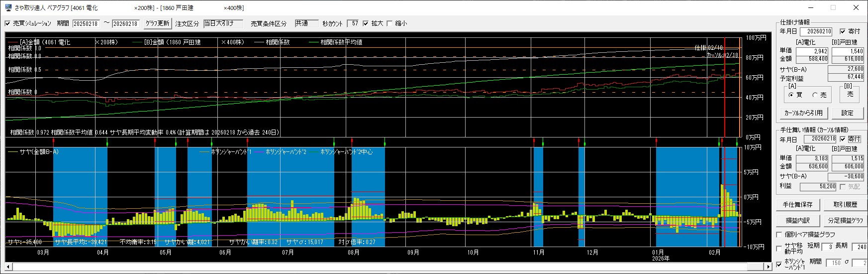Uncheck the 拡大 checkbox
This screenshot has height=274, width=868.
point(366,23)
